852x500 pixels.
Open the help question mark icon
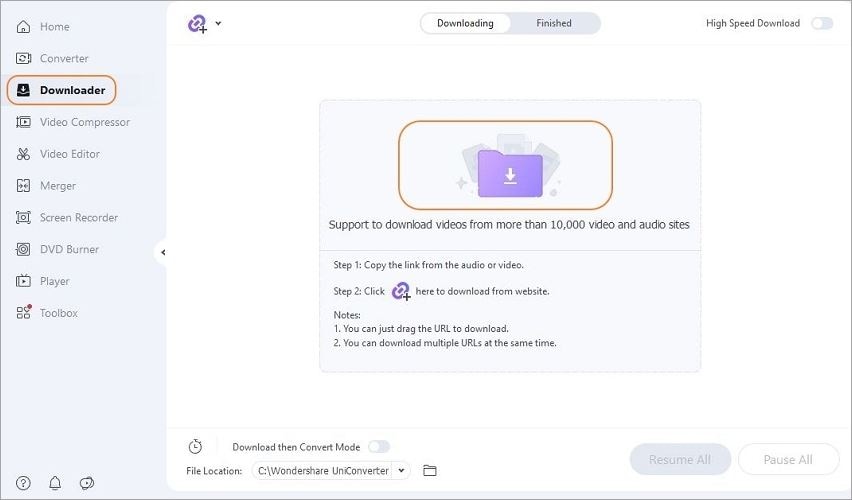coord(23,483)
